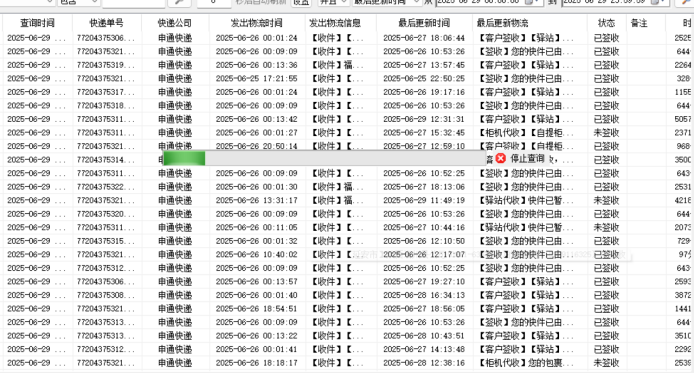
Task: Click the 最后更新时间 column header
Action: click(x=424, y=23)
